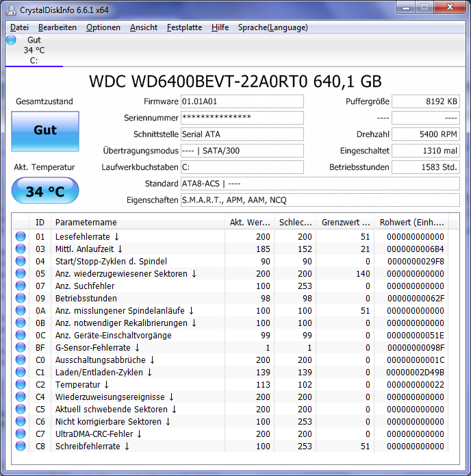Click status orb for C2 Temperatur row
The width and height of the screenshot is (471, 476).
pos(21,385)
